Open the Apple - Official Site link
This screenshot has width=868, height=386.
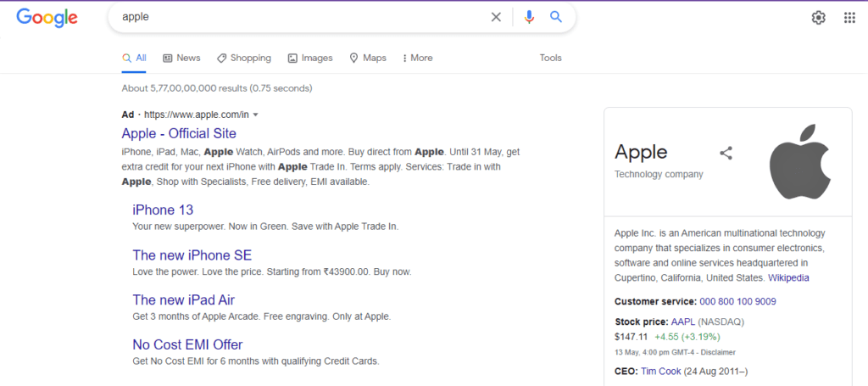coord(179,133)
